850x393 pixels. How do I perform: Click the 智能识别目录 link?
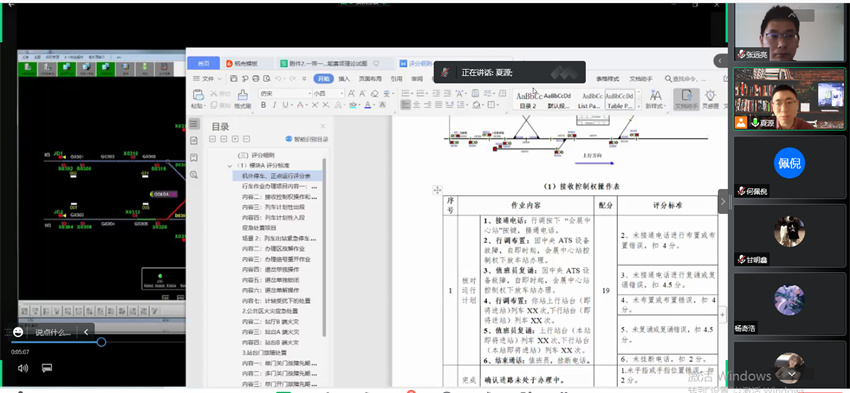pos(307,139)
